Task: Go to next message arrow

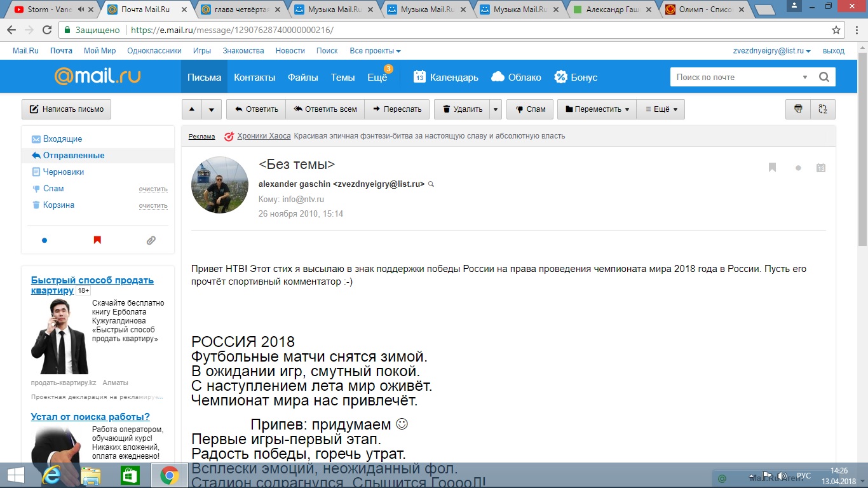Action: (x=212, y=109)
